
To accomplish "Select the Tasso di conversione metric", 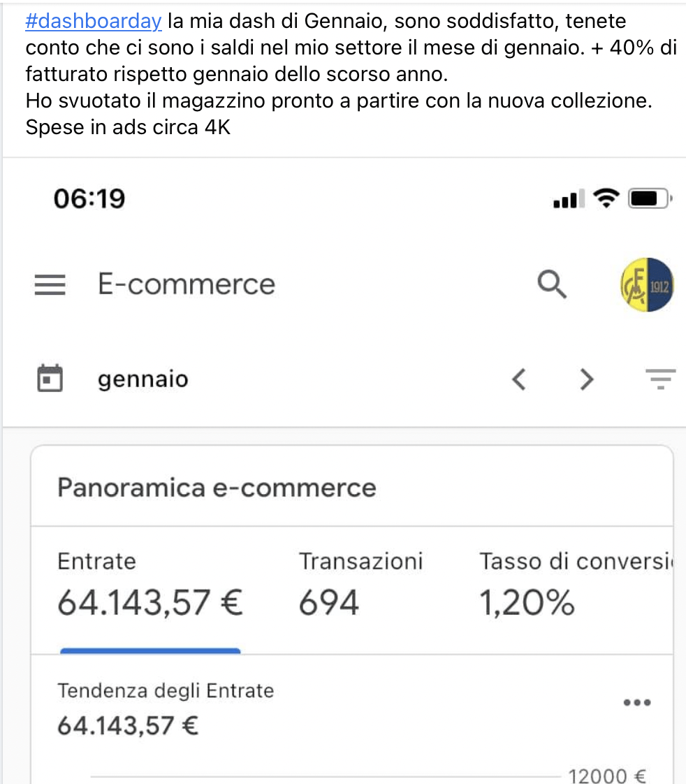I will [x=576, y=588].
